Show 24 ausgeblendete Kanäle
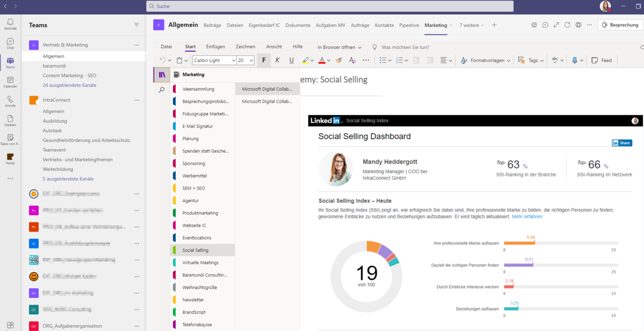Viewport: 644px width, 331px height. pos(70,85)
